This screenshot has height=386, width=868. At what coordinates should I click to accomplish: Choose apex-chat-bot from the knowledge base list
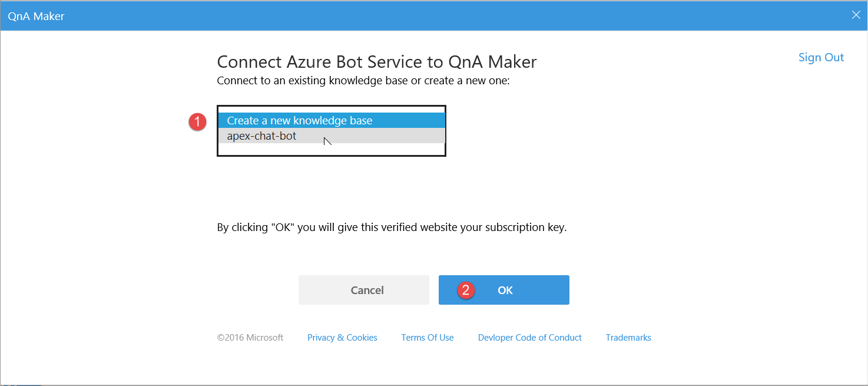[x=261, y=136]
